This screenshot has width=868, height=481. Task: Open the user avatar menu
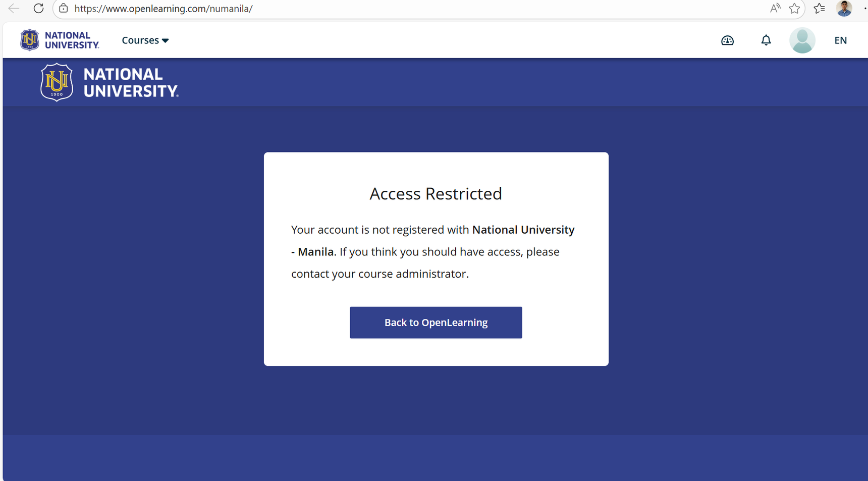[802, 40]
